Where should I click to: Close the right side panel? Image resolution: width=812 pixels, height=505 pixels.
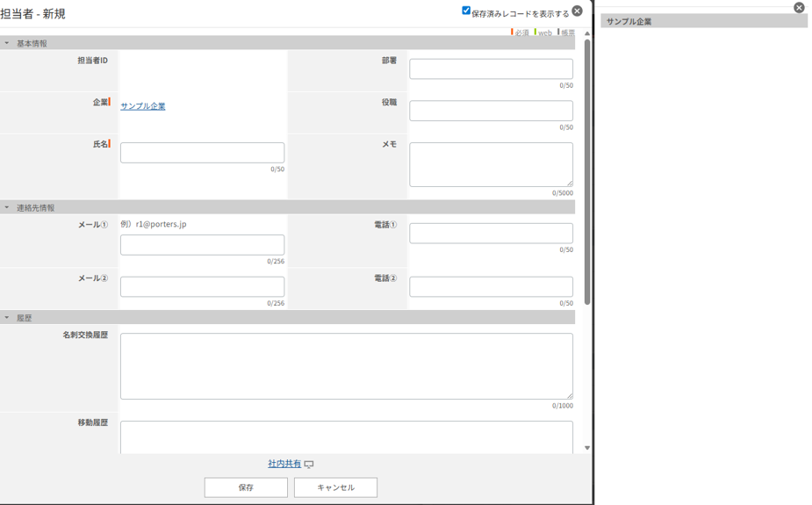pos(799,8)
